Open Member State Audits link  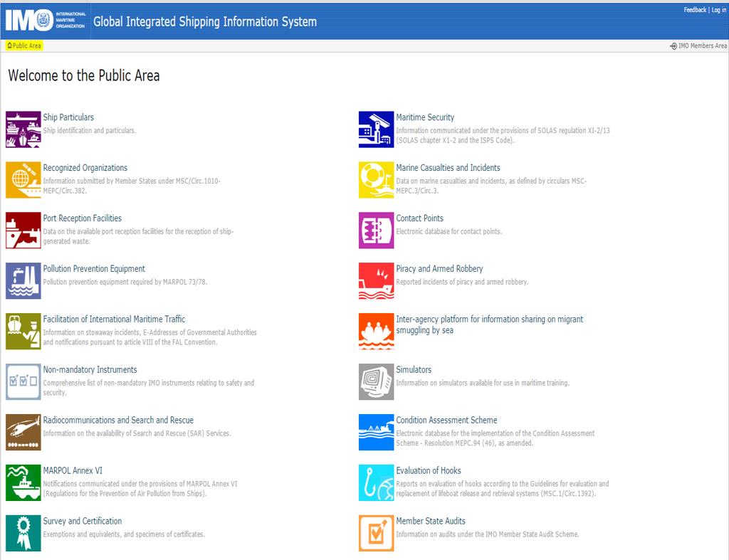[431, 521]
